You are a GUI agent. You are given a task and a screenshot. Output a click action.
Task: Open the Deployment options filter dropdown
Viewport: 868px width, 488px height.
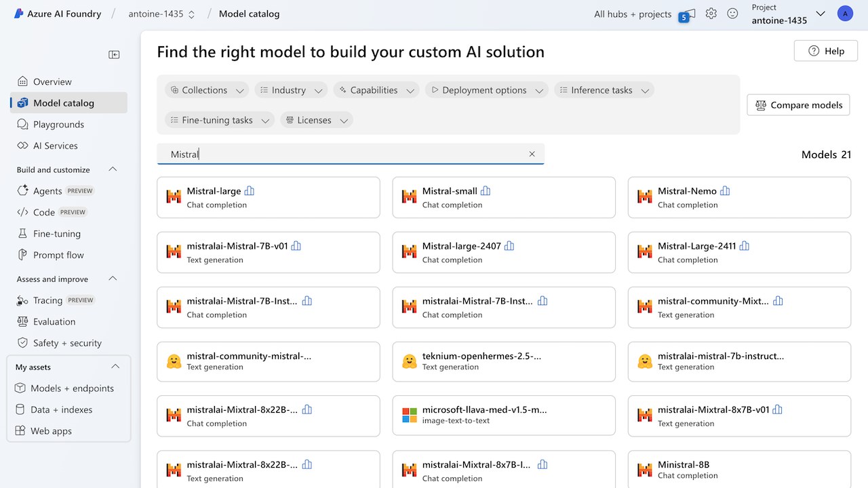[x=487, y=90]
